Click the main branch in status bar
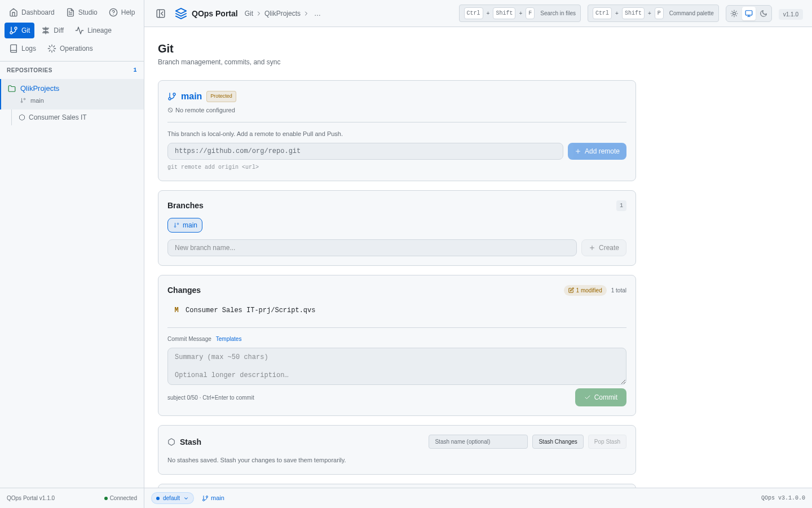Viewport: 812px width, 508px height. (213, 498)
